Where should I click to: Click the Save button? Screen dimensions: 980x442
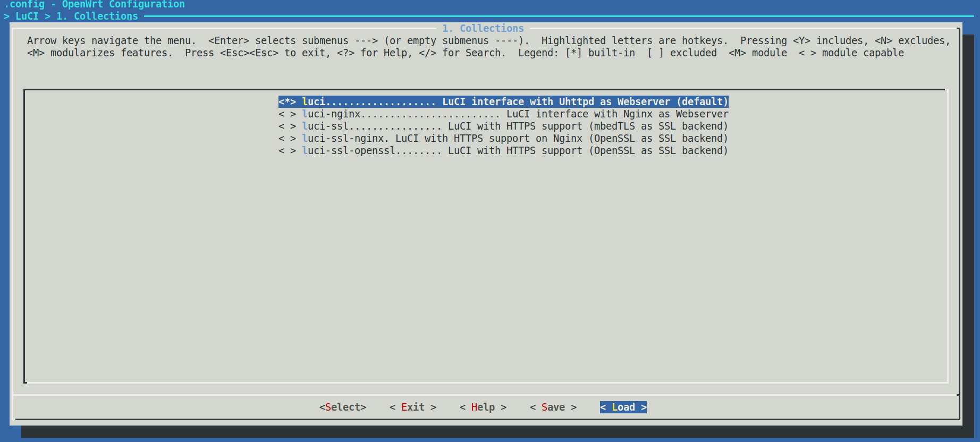click(x=553, y=407)
